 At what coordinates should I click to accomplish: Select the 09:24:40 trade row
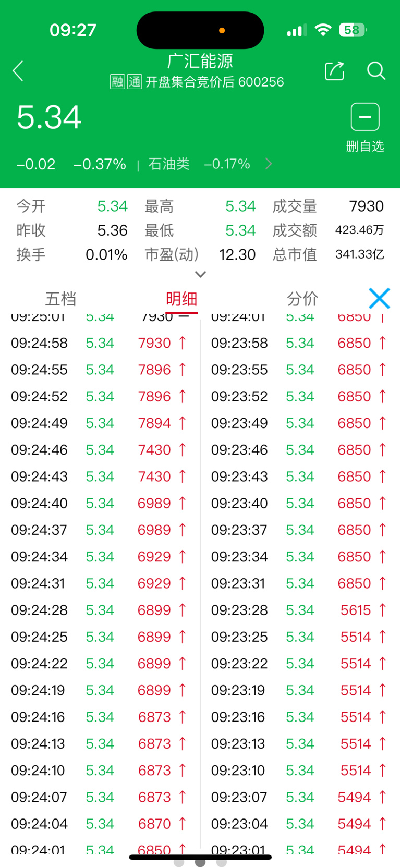(x=99, y=503)
